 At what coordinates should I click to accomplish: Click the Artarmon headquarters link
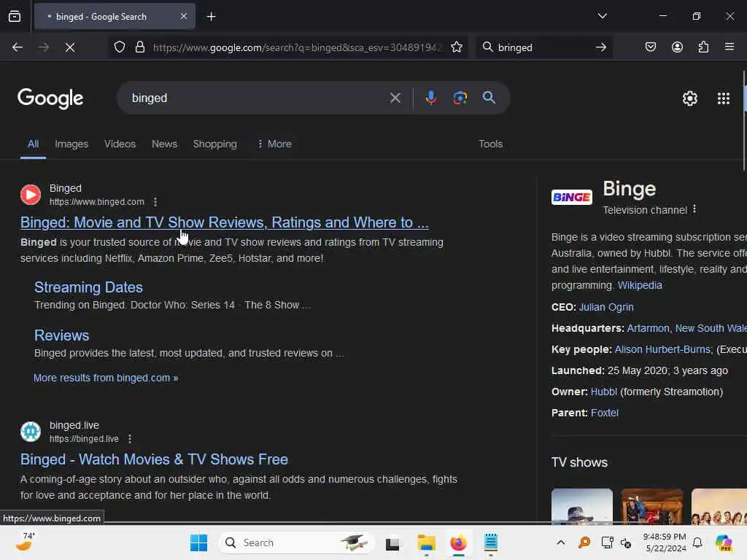coord(648,328)
